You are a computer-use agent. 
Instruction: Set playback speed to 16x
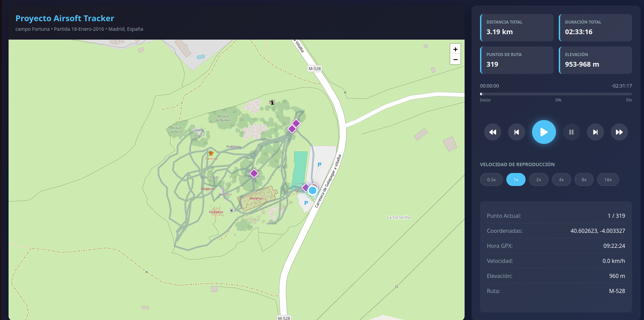coord(608,179)
